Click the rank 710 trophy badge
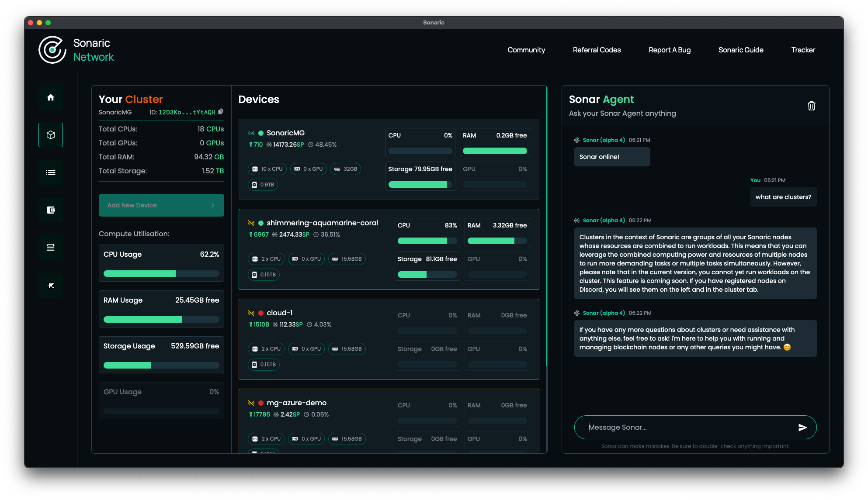Image resolution: width=868 pixels, height=500 pixels. coord(256,145)
